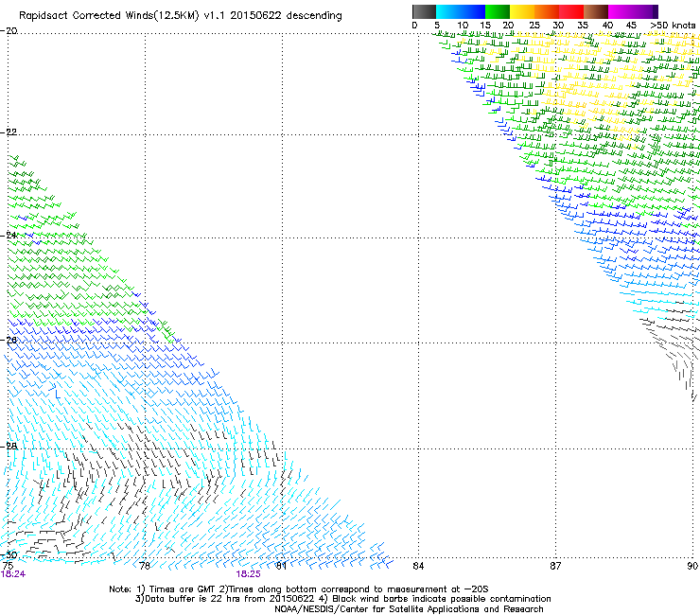
Task: Click the purple 18:24 time label
Action: 13,574
